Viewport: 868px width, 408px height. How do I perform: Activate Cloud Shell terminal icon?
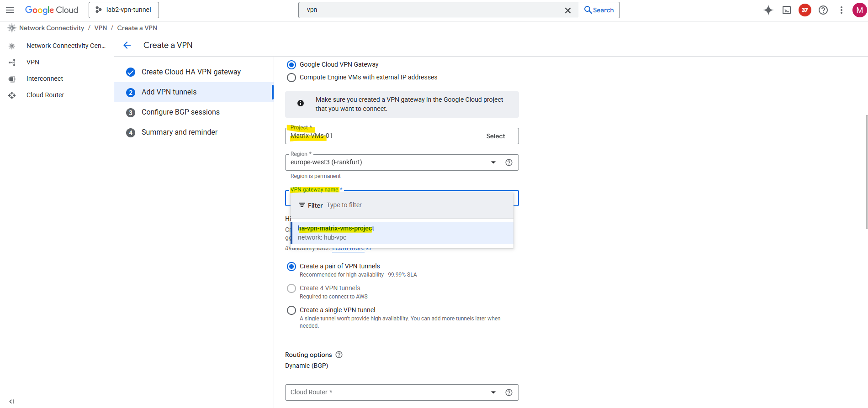click(x=787, y=10)
